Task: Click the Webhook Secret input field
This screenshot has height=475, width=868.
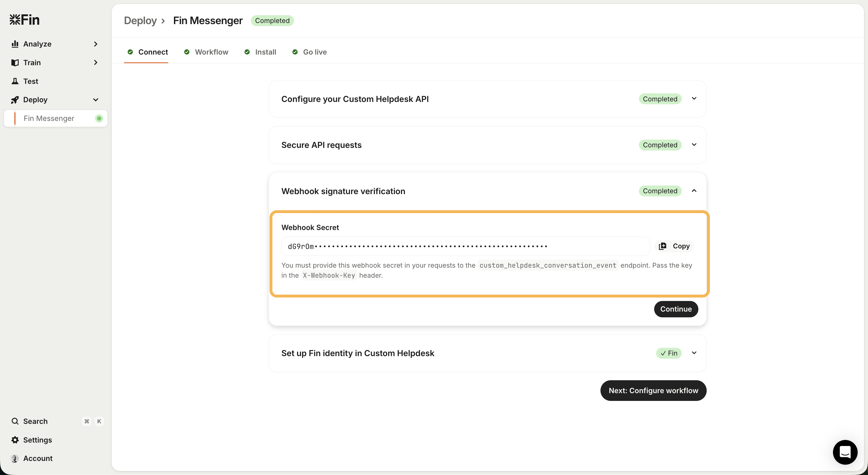Action: click(x=465, y=246)
